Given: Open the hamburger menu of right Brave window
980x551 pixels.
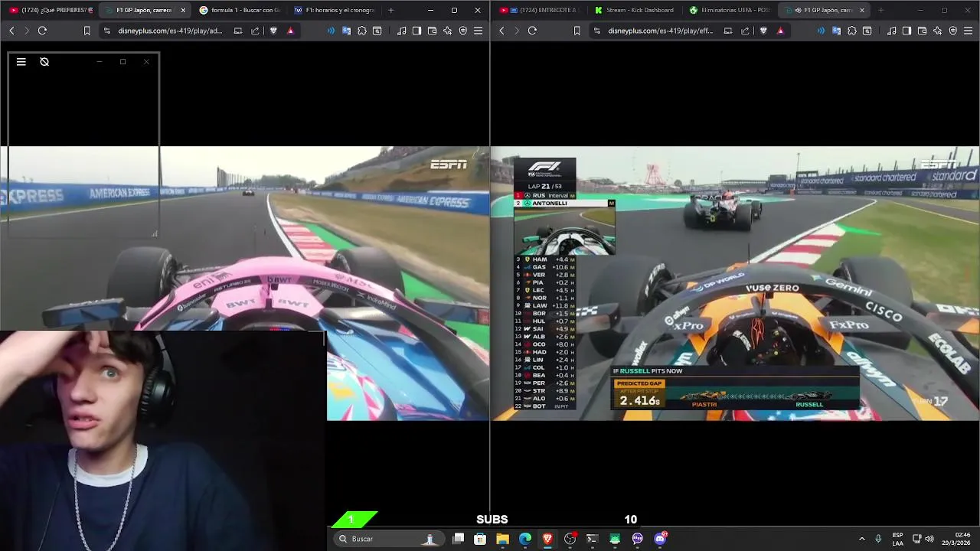Looking at the screenshot, I should (x=969, y=31).
